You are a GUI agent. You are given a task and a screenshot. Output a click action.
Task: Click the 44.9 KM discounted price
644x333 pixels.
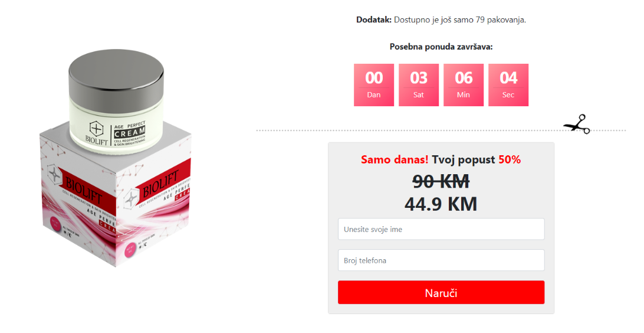[441, 204]
